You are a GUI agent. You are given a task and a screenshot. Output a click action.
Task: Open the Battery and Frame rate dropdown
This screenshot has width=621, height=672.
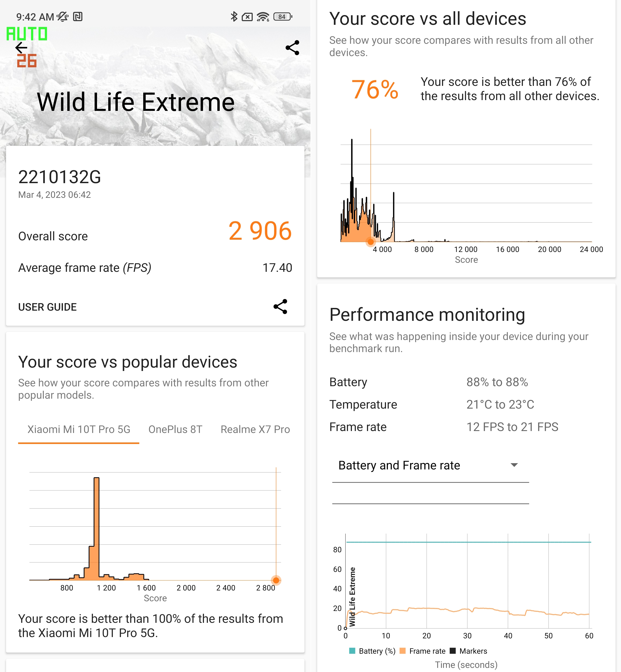pyautogui.click(x=430, y=466)
